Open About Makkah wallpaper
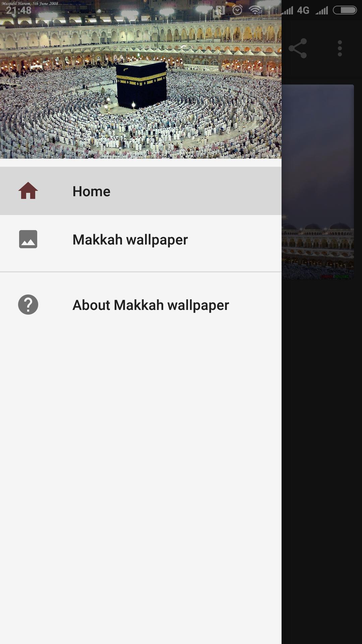The image size is (362, 644). 141,305
